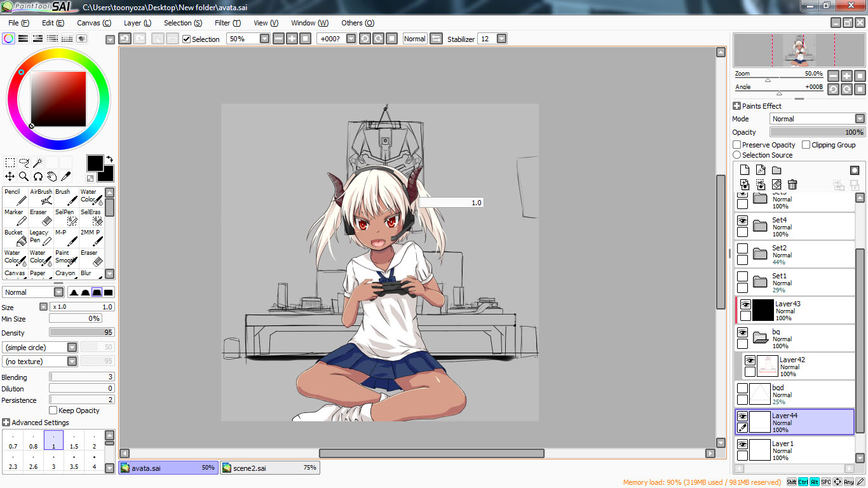Show the Set2 folder

742,248
